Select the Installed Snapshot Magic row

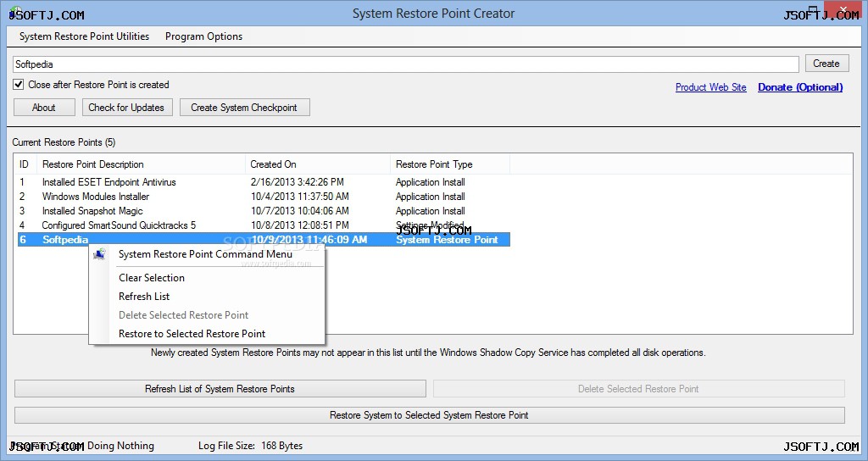[x=264, y=211]
